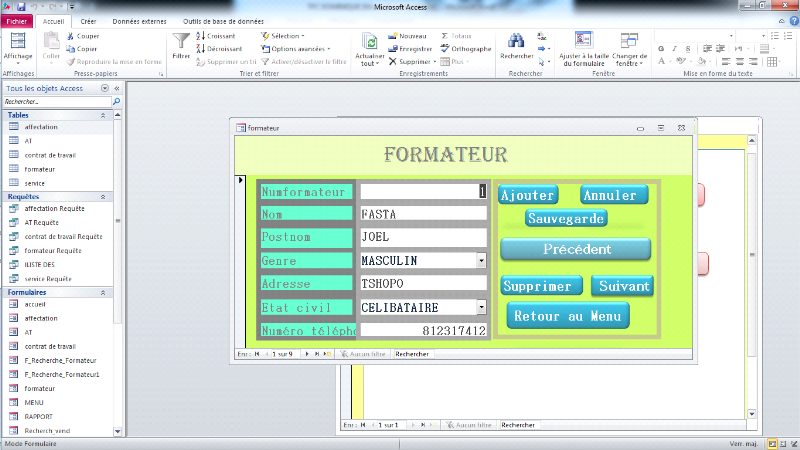Open the Créer ribbon tab

click(88, 20)
